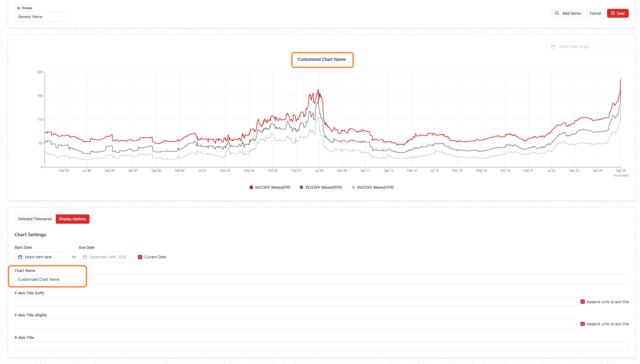The image size is (640, 364).
Task: Click the Chart Settings heading
Action: click(30, 235)
